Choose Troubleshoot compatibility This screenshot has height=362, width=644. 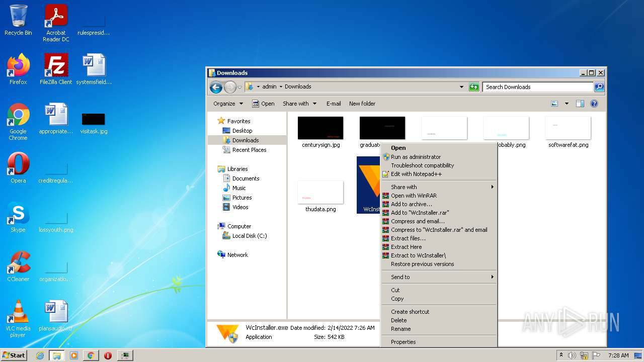439,165
